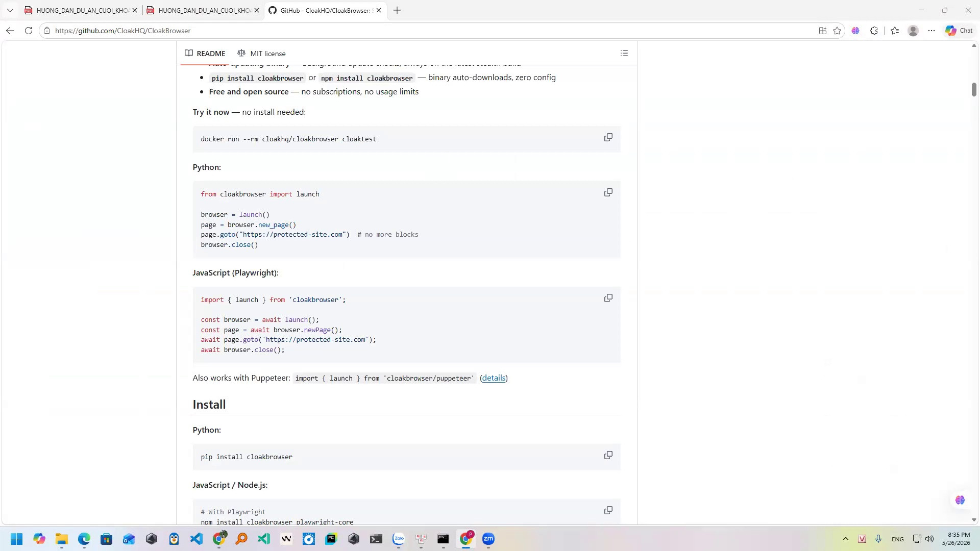Open Copilot Chat sidebar
Viewport: 980px width, 551px height.
959,31
